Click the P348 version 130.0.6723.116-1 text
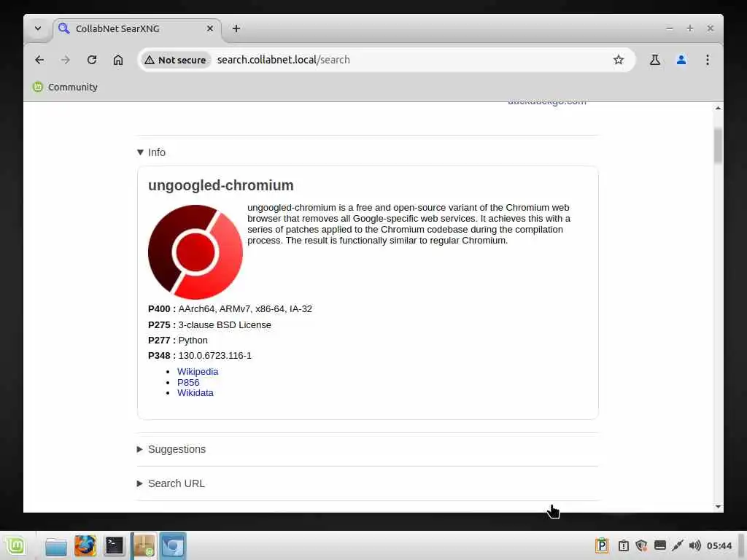 pos(200,356)
